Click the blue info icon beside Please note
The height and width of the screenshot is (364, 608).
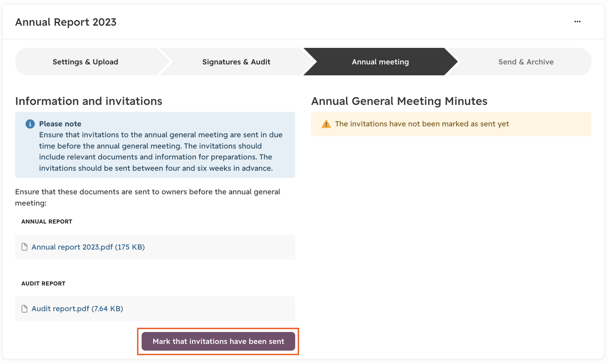pyautogui.click(x=30, y=124)
